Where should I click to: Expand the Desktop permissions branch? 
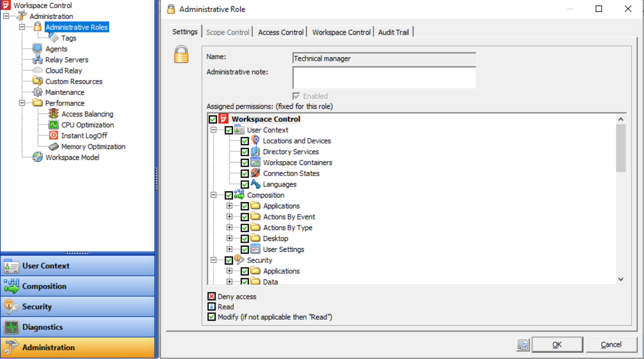pyautogui.click(x=229, y=238)
